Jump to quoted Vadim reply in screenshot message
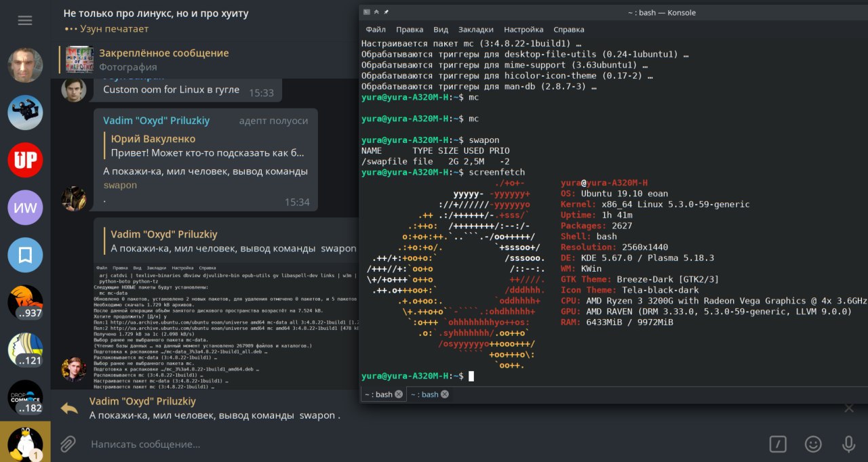 coord(231,242)
